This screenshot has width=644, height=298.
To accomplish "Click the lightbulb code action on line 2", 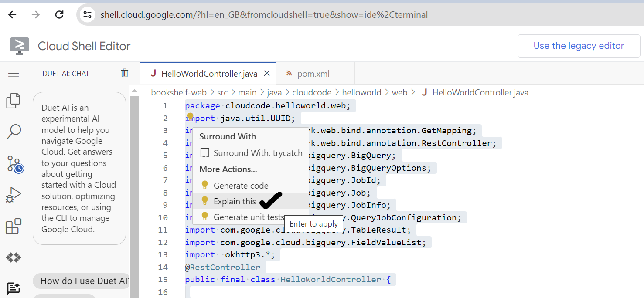I will point(190,116).
